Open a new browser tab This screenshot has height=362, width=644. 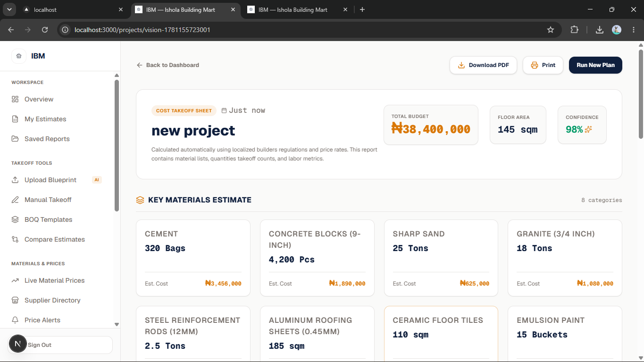[x=362, y=9]
